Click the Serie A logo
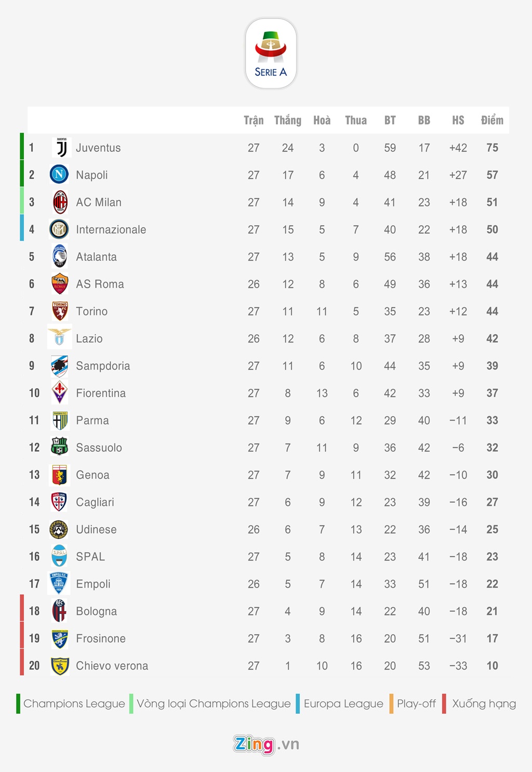 [271, 54]
